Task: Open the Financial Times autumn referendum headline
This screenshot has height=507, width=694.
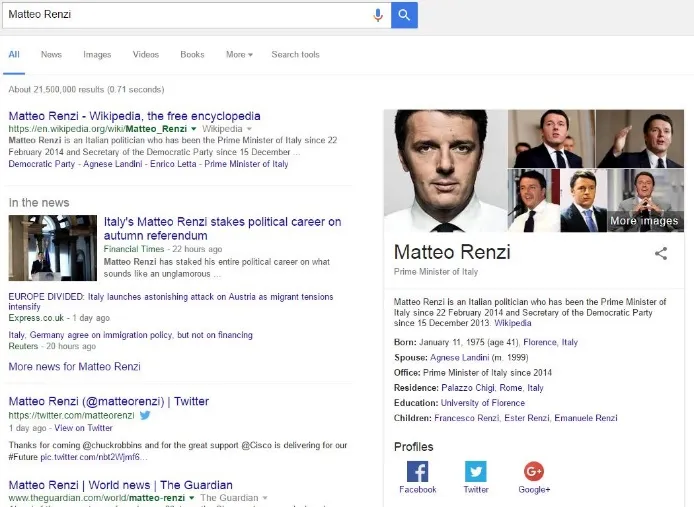Action: coord(222,228)
